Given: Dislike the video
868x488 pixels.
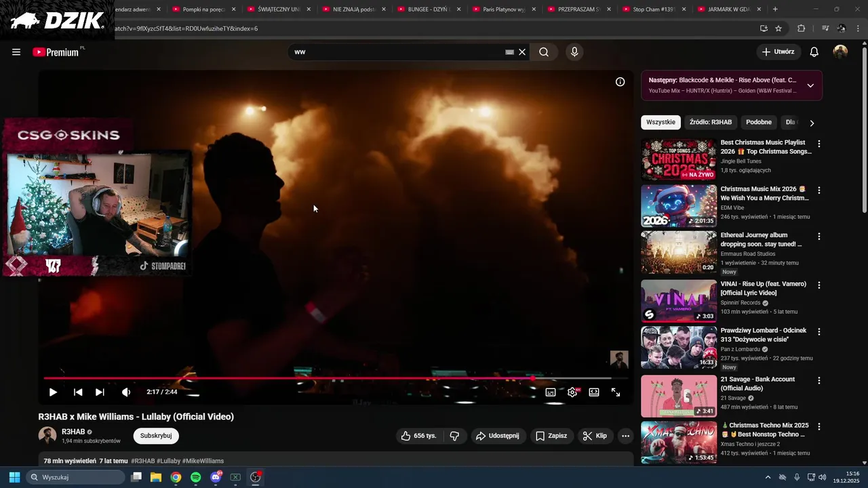Looking at the screenshot, I should coord(454,436).
